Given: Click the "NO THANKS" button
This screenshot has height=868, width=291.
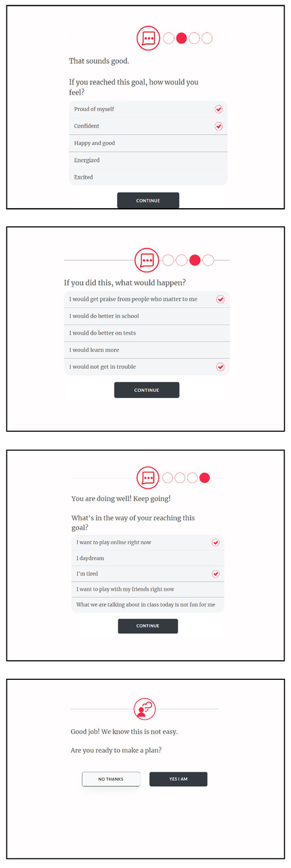Looking at the screenshot, I should coord(111,779).
